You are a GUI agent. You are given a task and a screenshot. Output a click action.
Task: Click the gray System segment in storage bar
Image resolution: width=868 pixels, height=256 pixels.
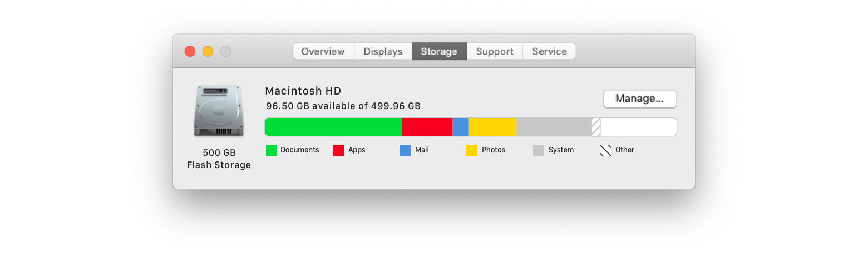(554, 127)
